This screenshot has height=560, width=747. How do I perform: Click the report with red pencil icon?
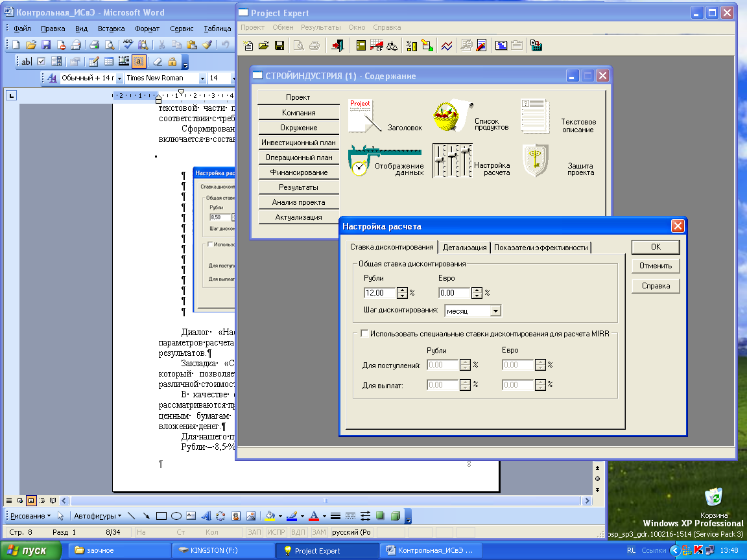[482, 46]
